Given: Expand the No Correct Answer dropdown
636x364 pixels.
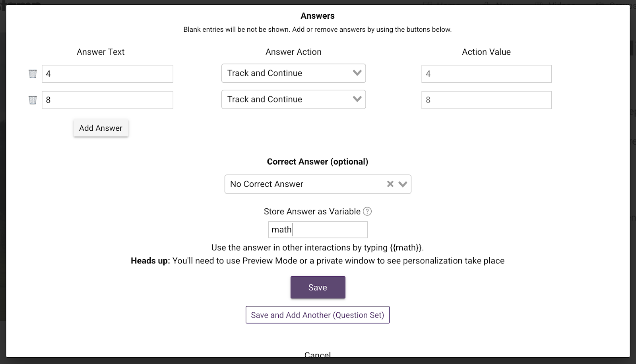Looking at the screenshot, I should point(302,184).
